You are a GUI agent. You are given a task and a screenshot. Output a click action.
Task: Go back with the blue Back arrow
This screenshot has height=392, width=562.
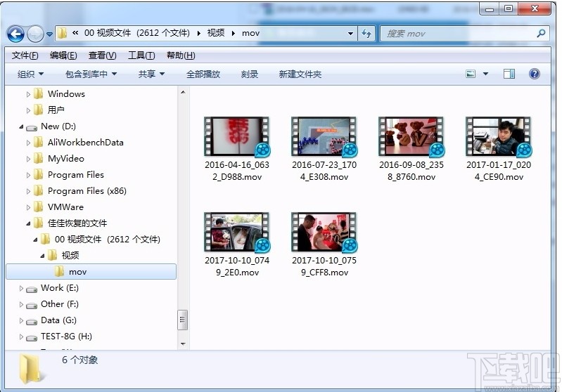click(15, 34)
